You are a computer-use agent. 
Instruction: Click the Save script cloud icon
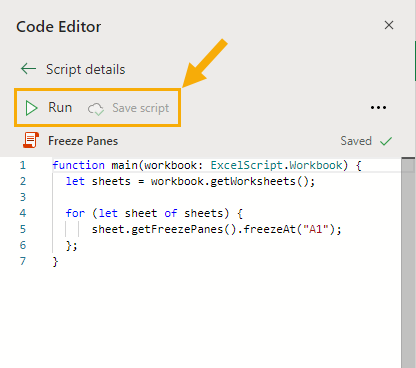(x=96, y=109)
